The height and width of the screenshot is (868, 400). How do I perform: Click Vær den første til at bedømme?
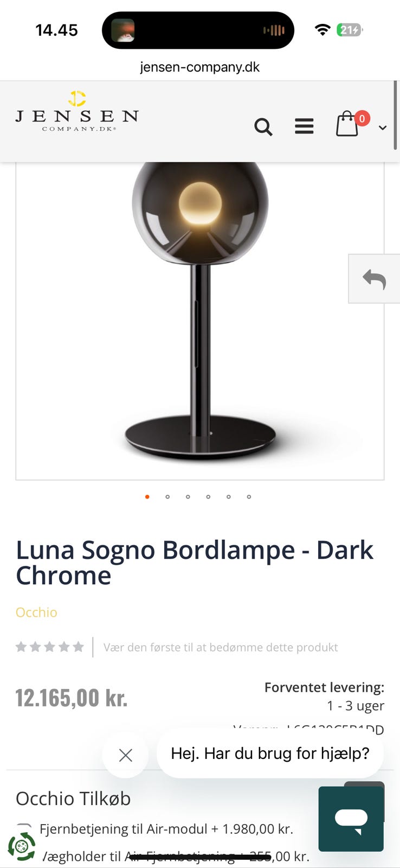[x=221, y=647]
